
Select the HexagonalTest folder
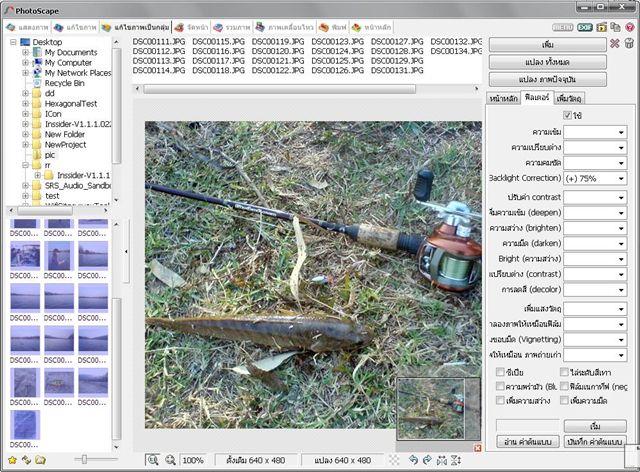(x=71, y=104)
